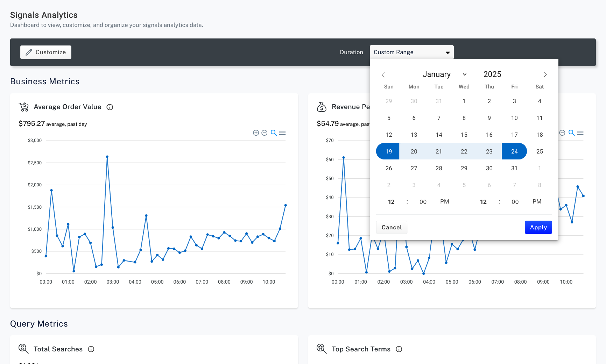Open the January month selector
The image size is (606, 364).
(x=444, y=74)
